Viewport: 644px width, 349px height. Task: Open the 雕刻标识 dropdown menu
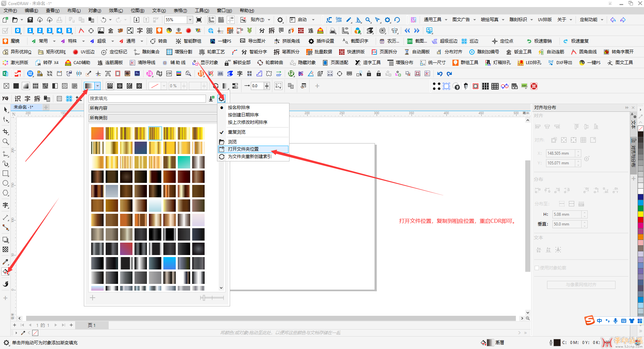pos(521,19)
